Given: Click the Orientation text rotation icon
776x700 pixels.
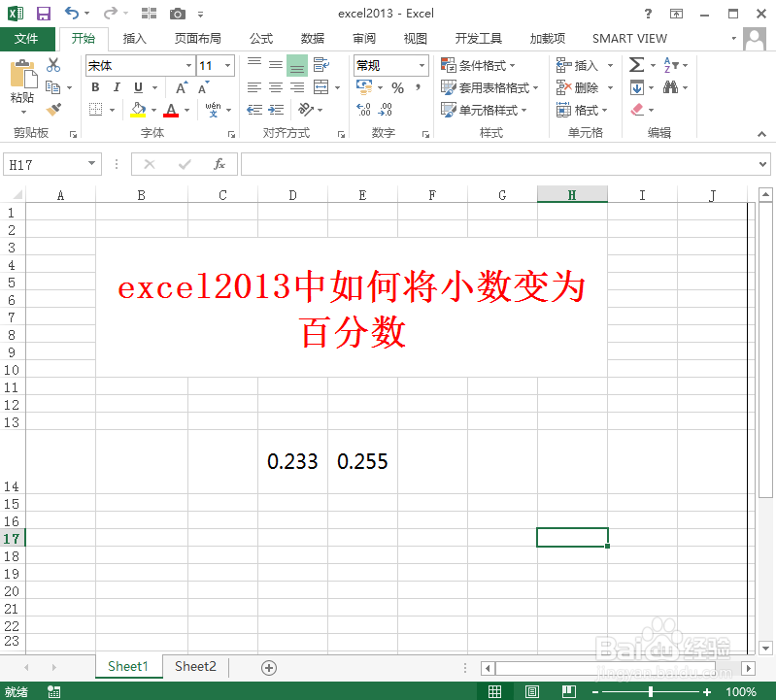Looking at the screenshot, I should pyautogui.click(x=306, y=110).
